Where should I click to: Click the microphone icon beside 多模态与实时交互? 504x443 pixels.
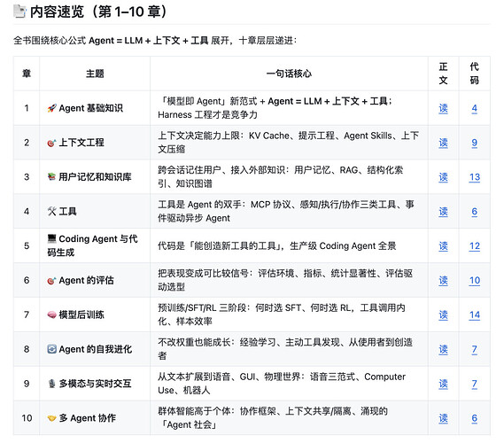(51, 384)
